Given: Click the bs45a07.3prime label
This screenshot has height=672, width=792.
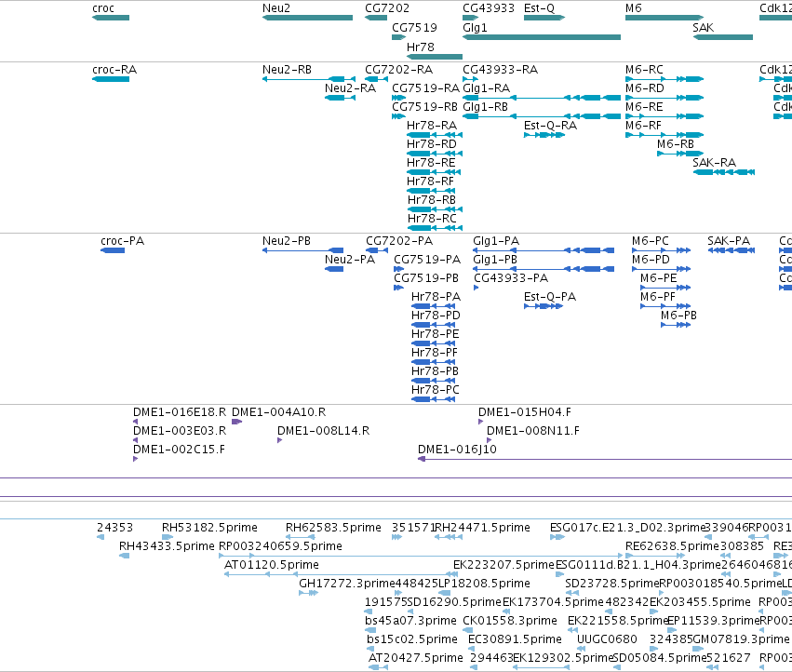Looking at the screenshot, I should 410,621.
